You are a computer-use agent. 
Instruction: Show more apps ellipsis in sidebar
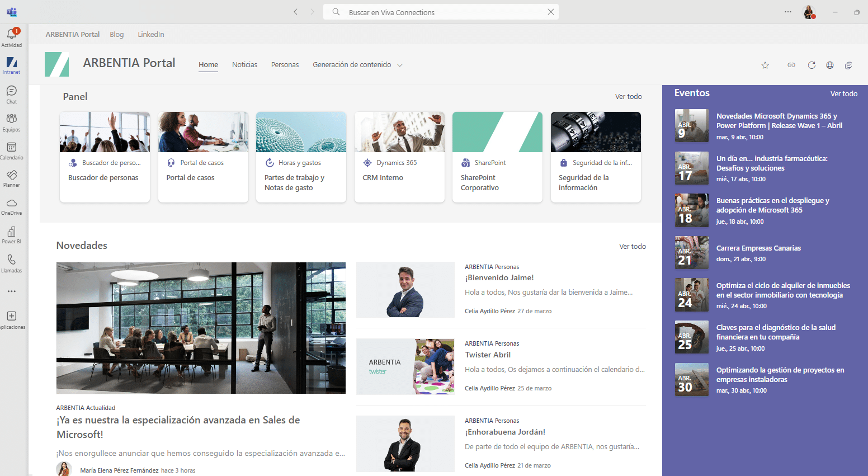tap(12, 291)
